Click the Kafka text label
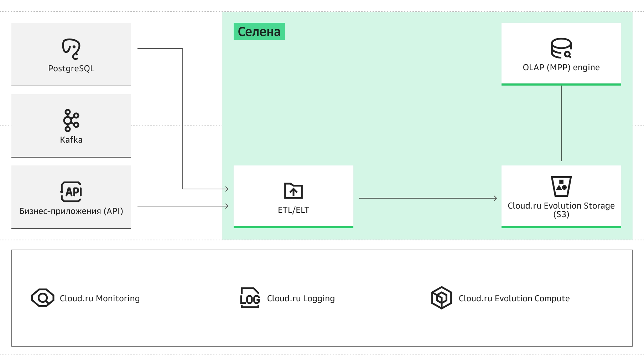Screen dimensions: 644x363 (71, 140)
